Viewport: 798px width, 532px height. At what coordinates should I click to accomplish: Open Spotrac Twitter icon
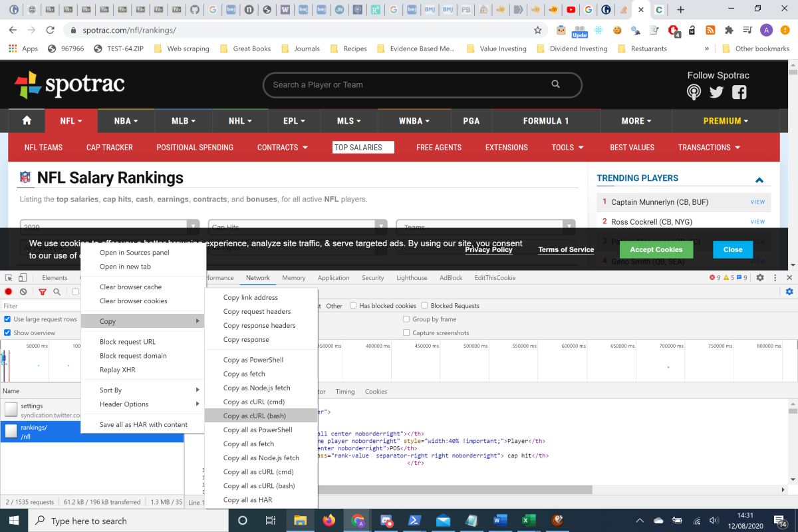click(x=716, y=92)
